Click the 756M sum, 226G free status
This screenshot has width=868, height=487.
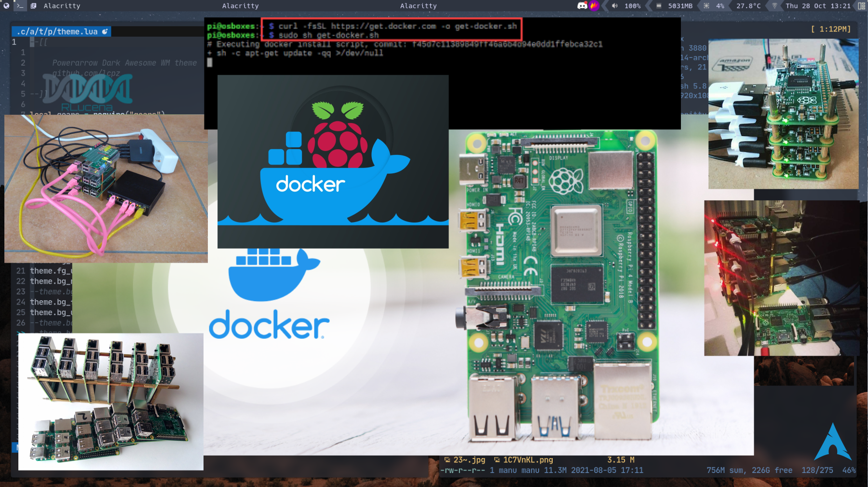pyautogui.click(x=749, y=470)
